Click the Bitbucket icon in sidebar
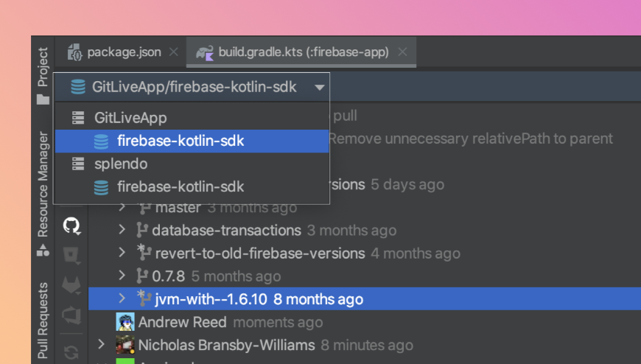The width and height of the screenshot is (641, 364). 71,255
